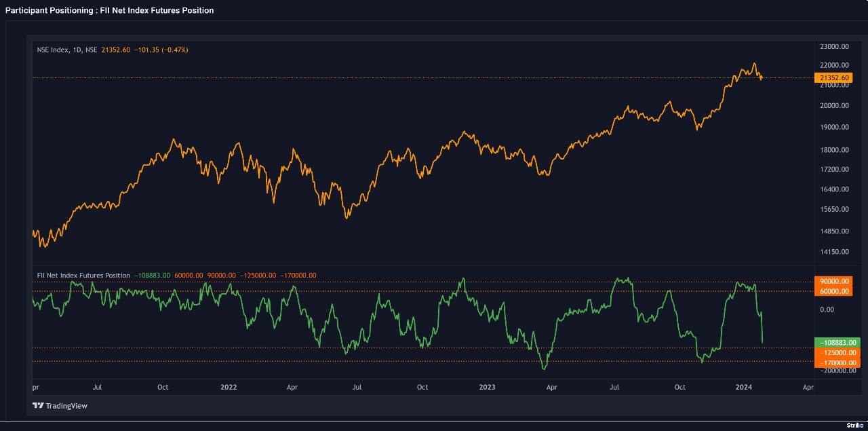The width and height of the screenshot is (868, 431).
Task: Click the -101.35 (-0.47%) change value
Action: click(x=161, y=50)
